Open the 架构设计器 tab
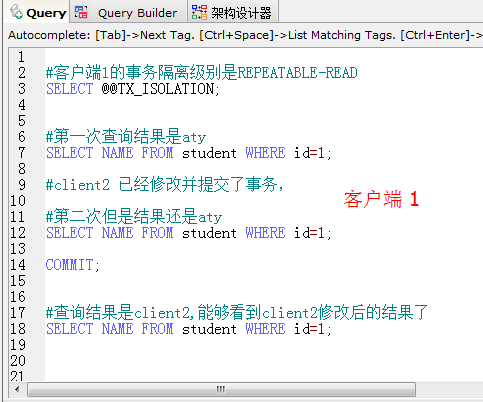The height and width of the screenshot is (402, 483). point(233,13)
